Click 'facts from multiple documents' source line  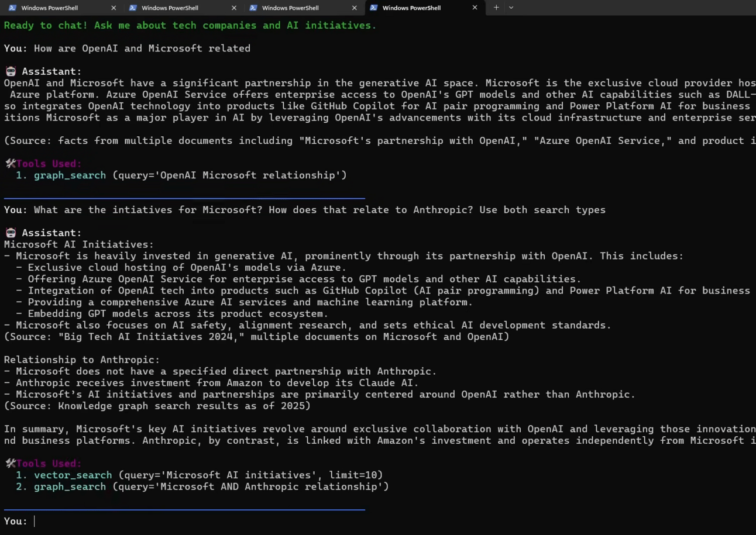coord(380,141)
